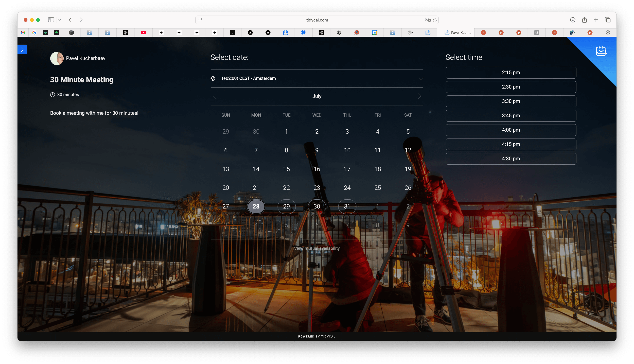
Task: Select July 29 on the calendar
Action: pos(286,206)
